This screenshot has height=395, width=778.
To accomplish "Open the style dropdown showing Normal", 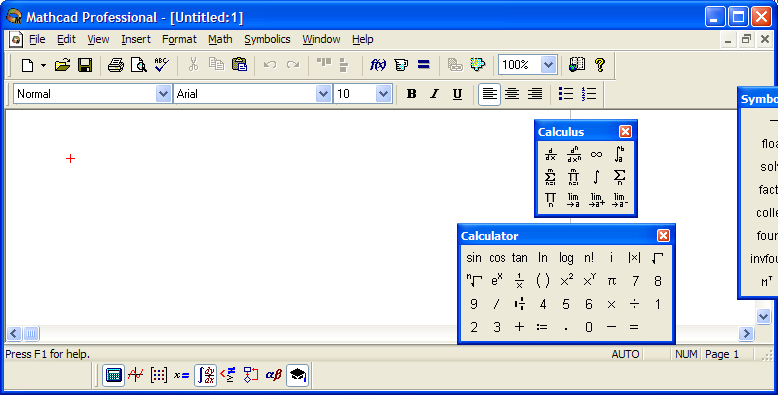I will (x=163, y=94).
